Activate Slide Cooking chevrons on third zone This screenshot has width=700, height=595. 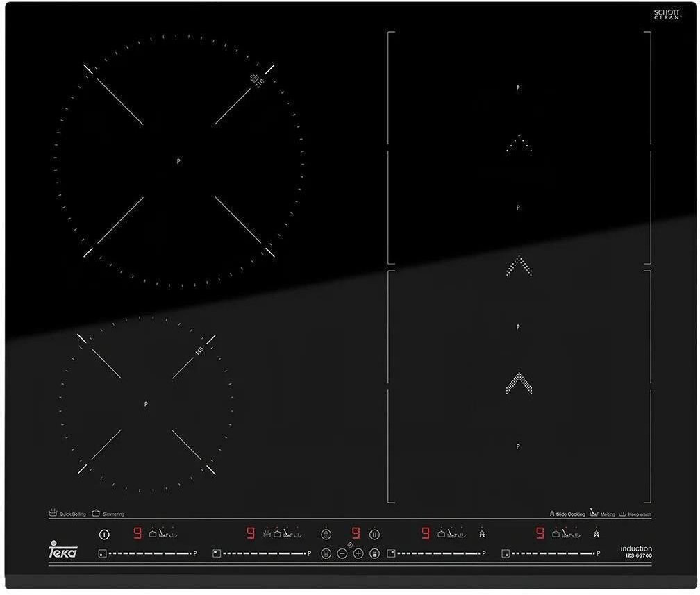click(x=481, y=534)
